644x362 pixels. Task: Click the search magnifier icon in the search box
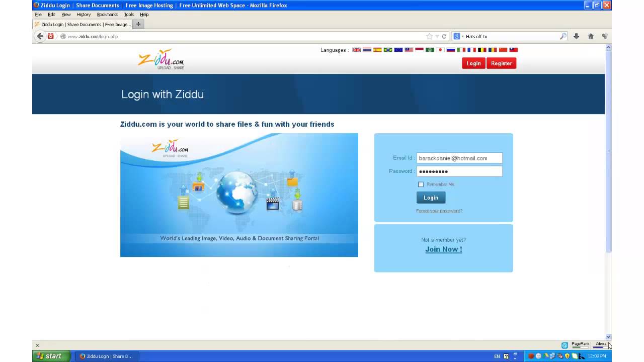click(563, 36)
